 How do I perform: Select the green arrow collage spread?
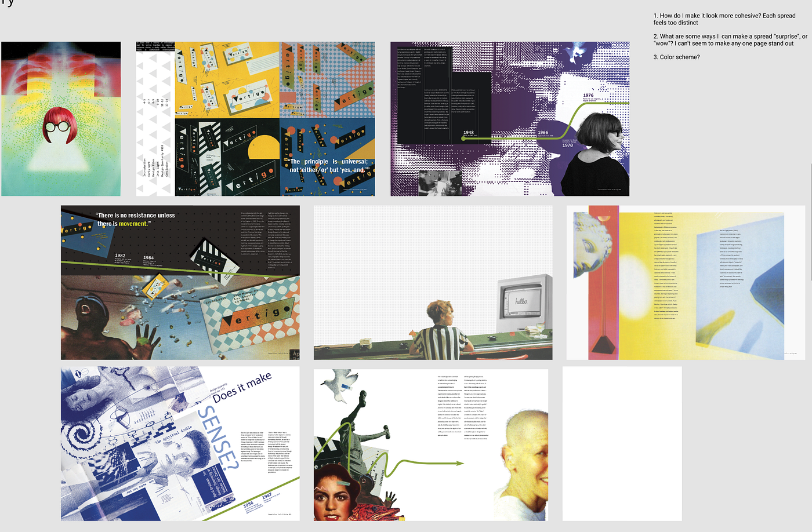pos(431,445)
